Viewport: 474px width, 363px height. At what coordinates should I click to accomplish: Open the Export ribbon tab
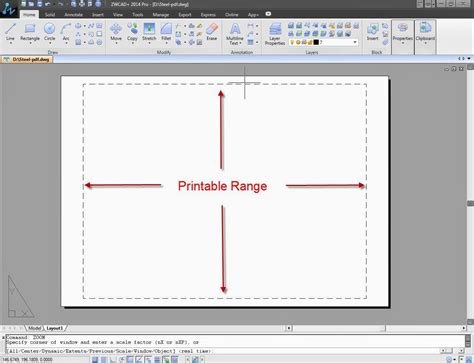tap(185, 15)
